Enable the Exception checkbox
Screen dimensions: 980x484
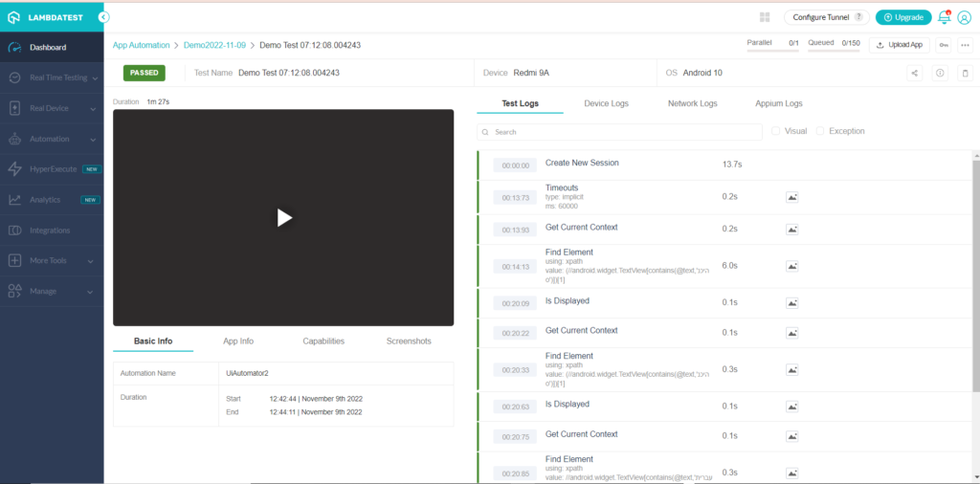click(820, 131)
